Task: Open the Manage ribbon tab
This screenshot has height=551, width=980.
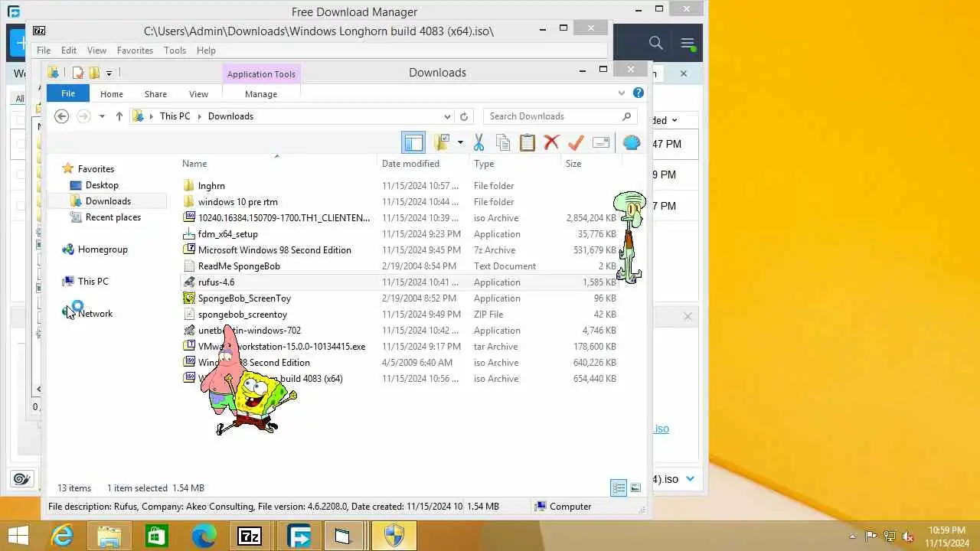Action: 261,94
